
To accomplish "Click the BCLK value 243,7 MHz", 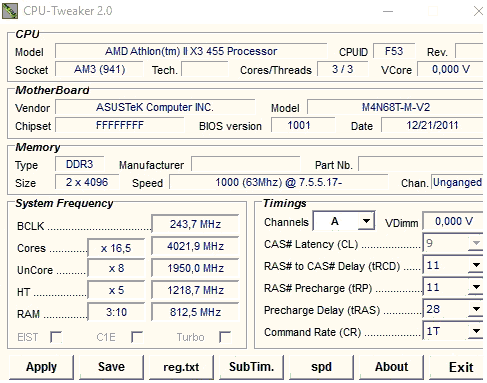I will coord(195,224).
